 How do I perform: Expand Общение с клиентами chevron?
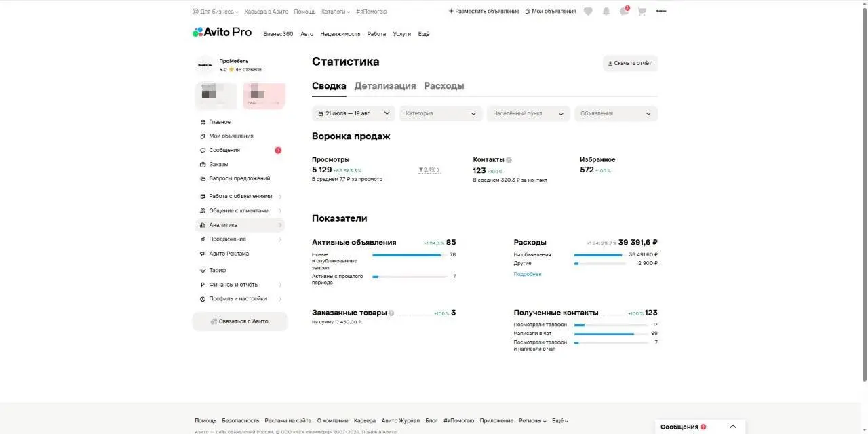click(x=280, y=211)
